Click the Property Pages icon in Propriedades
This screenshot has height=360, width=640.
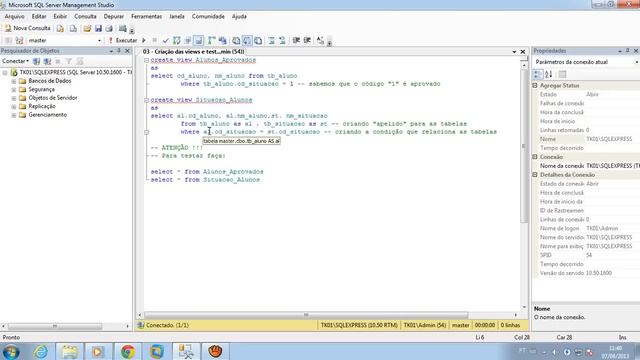[x=562, y=74]
